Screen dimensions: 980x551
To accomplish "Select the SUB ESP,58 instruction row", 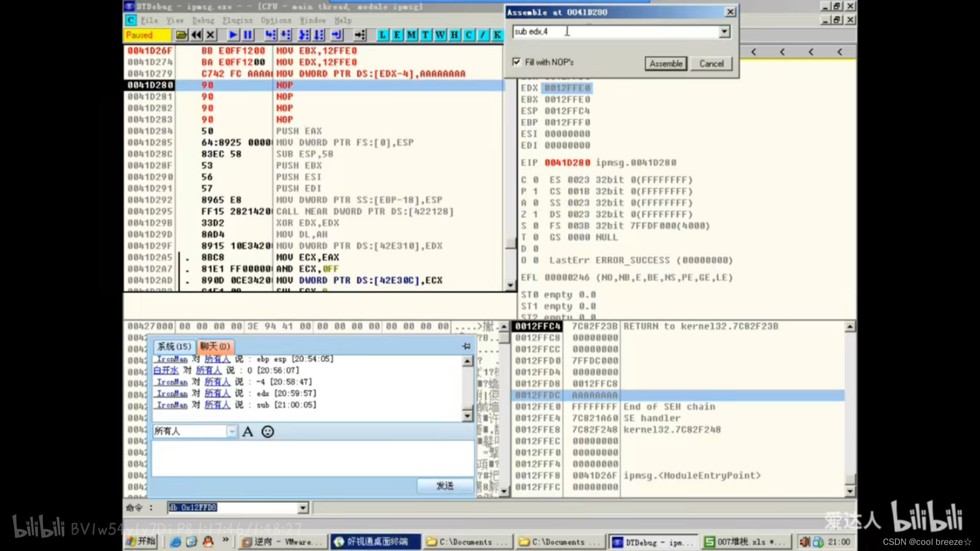I will click(x=313, y=154).
